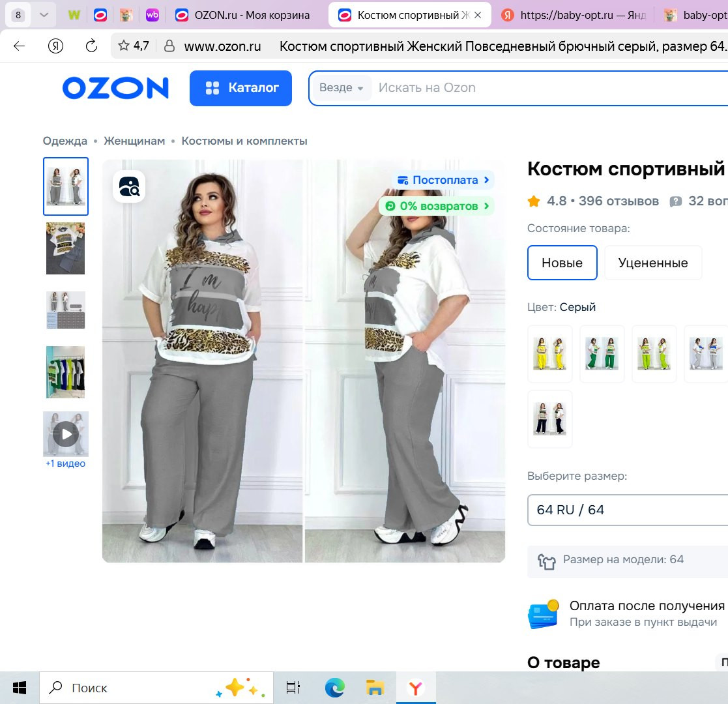
Task: Open the Yandex home button
Action: (x=55, y=46)
